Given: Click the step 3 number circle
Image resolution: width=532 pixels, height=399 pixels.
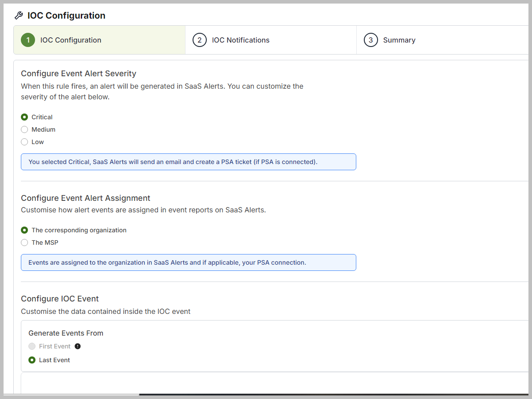Looking at the screenshot, I should 371,40.
